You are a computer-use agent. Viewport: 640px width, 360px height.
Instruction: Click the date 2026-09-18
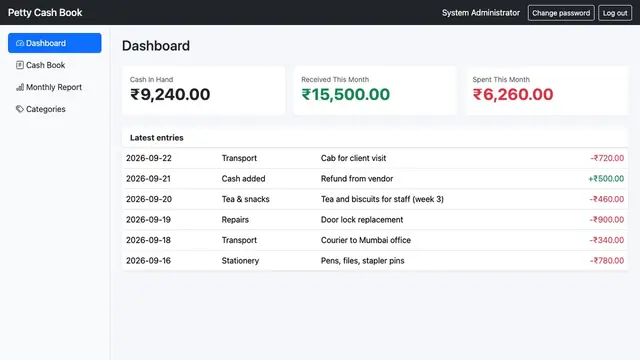pyautogui.click(x=148, y=240)
